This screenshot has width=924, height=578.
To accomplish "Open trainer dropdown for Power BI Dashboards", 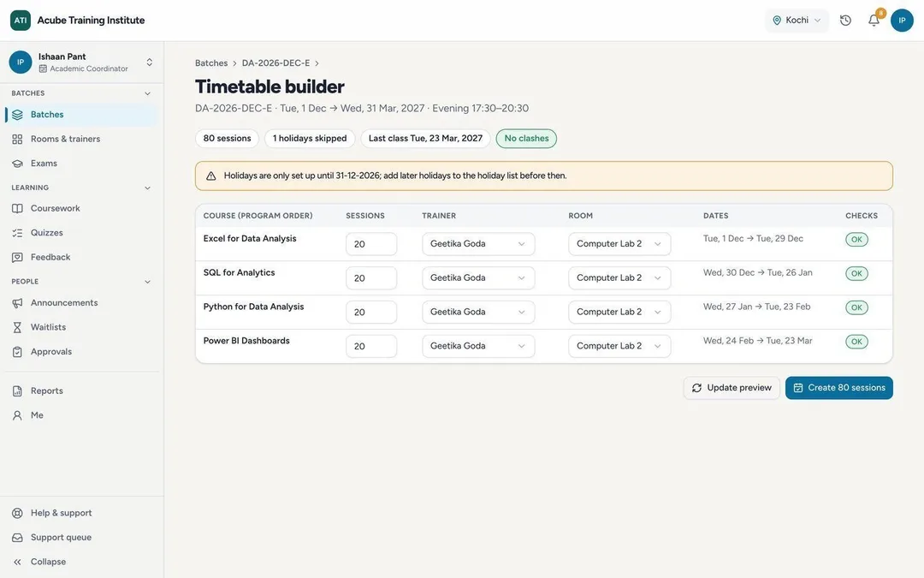I will pos(478,346).
